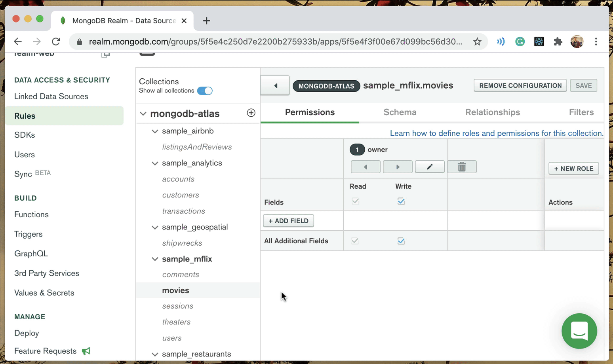Click the browser back arrow

click(17, 42)
